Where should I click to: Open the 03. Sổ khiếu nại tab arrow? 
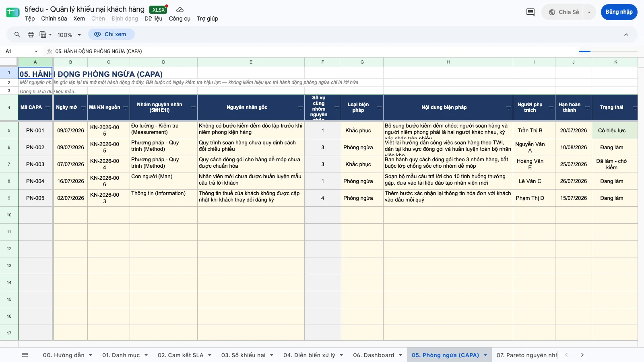pos(272,355)
